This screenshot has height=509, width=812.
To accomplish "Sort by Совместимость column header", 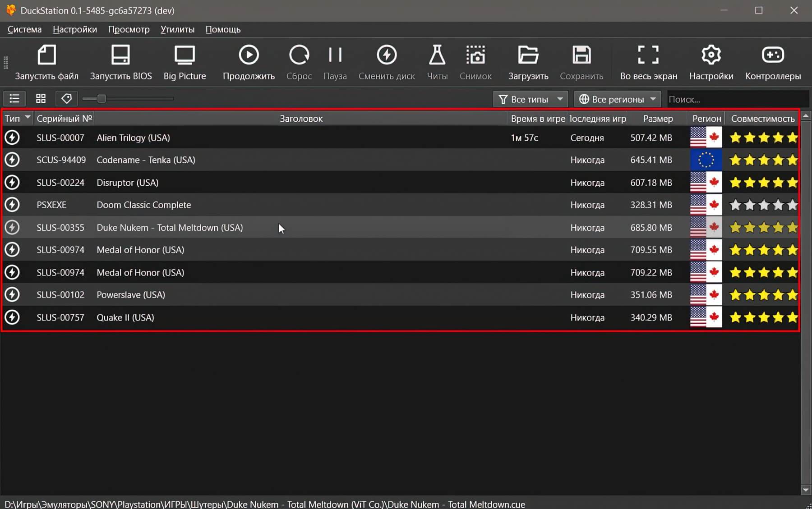I will point(762,119).
